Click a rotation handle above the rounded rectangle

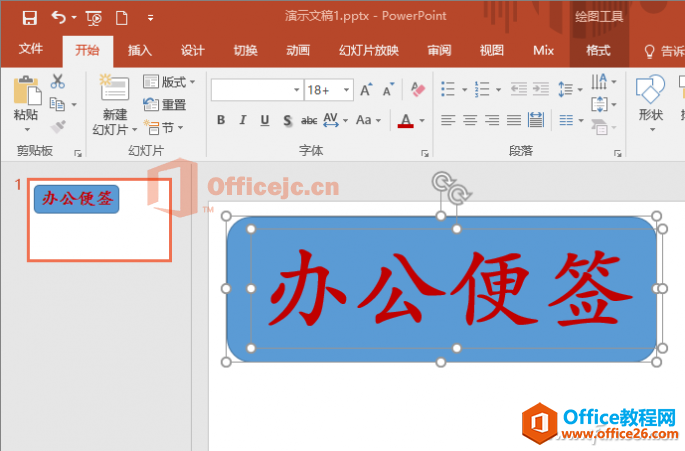coord(441,180)
